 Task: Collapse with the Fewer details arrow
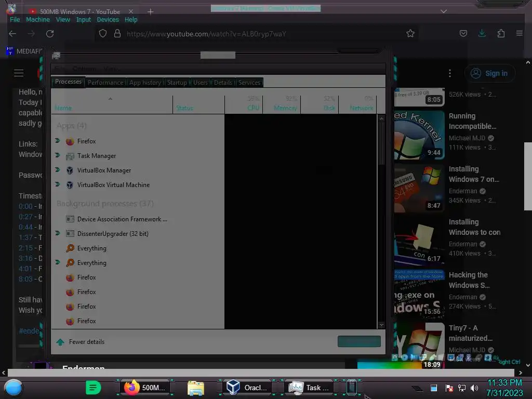click(60, 342)
